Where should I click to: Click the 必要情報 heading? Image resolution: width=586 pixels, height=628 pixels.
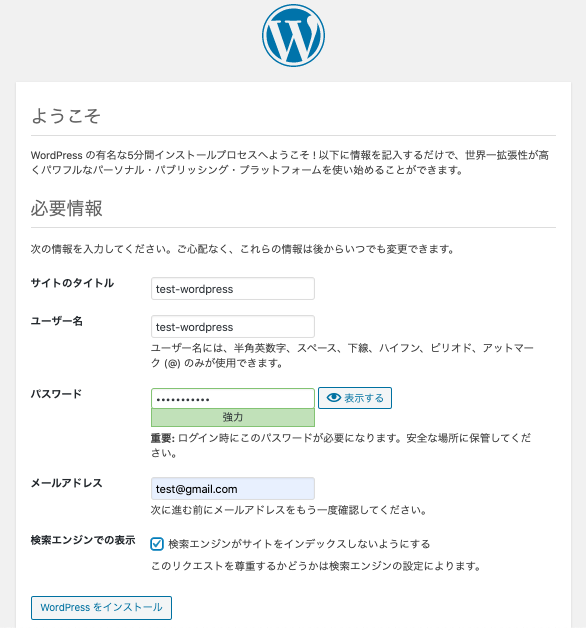pos(66,208)
